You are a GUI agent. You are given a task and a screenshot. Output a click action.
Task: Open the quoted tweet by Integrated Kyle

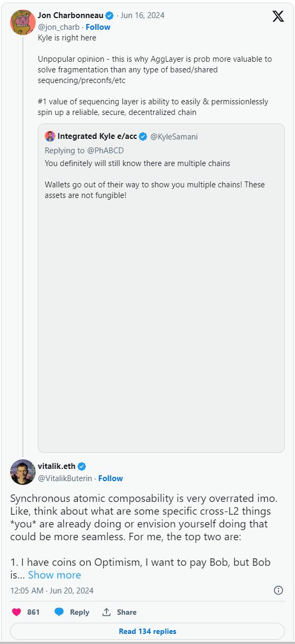point(161,288)
